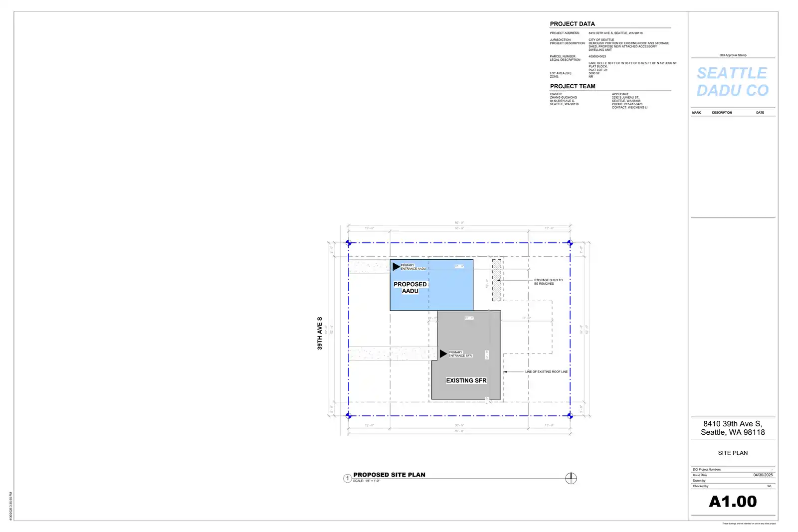This screenshot has height=532, width=798.
Task: Click the circled view number 1 tag
Action: pos(348,479)
